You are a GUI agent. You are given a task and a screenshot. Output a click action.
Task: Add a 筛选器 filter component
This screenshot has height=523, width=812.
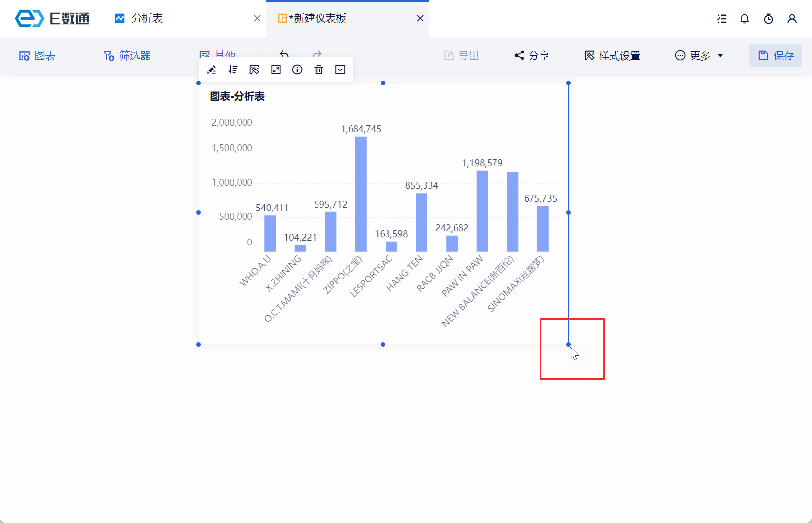pos(127,56)
